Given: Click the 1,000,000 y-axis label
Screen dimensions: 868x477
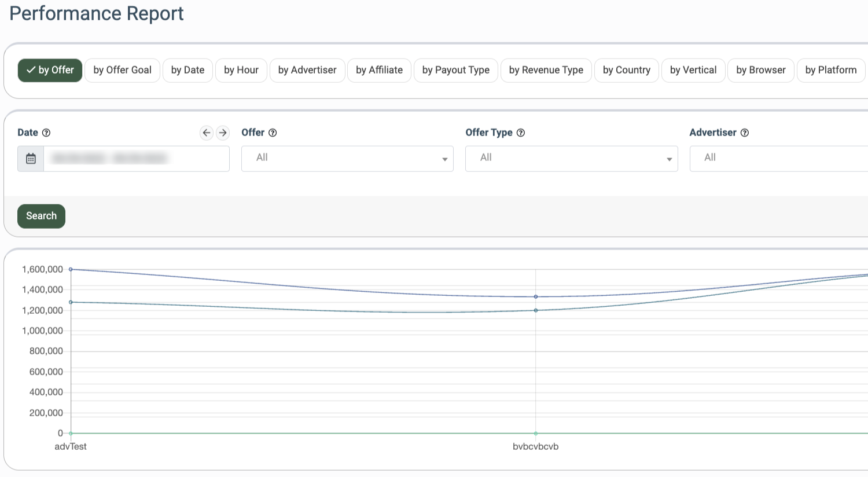Looking at the screenshot, I should 42,331.
